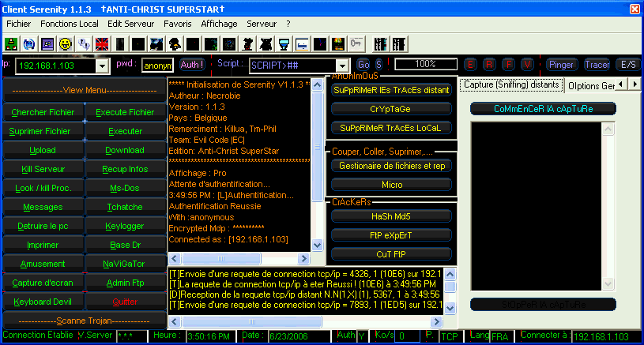This screenshot has height=345, width=644.
Task: Open the Fonctions Local menu
Action: coord(70,24)
